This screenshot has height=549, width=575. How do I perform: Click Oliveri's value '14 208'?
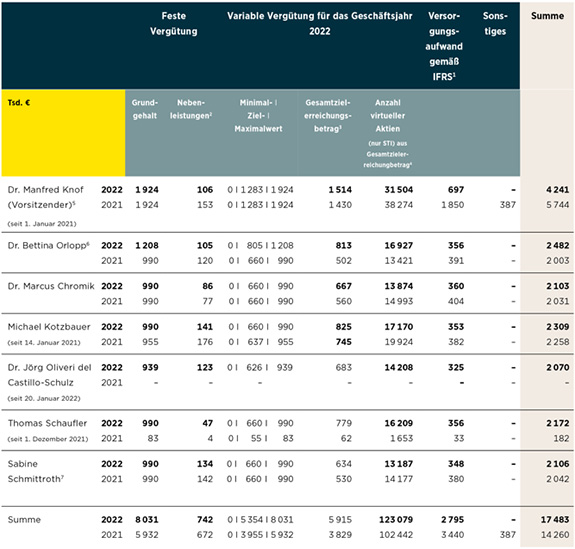pos(399,367)
